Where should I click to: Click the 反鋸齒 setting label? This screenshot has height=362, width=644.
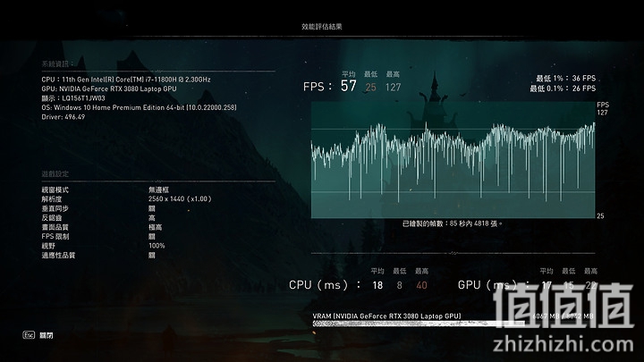pos(52,218)
